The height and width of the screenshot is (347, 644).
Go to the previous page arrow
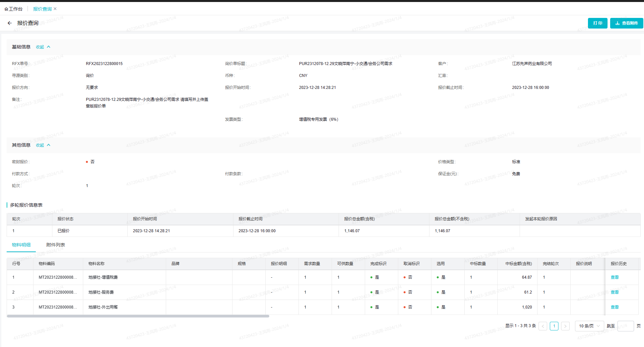pos(543,326)
